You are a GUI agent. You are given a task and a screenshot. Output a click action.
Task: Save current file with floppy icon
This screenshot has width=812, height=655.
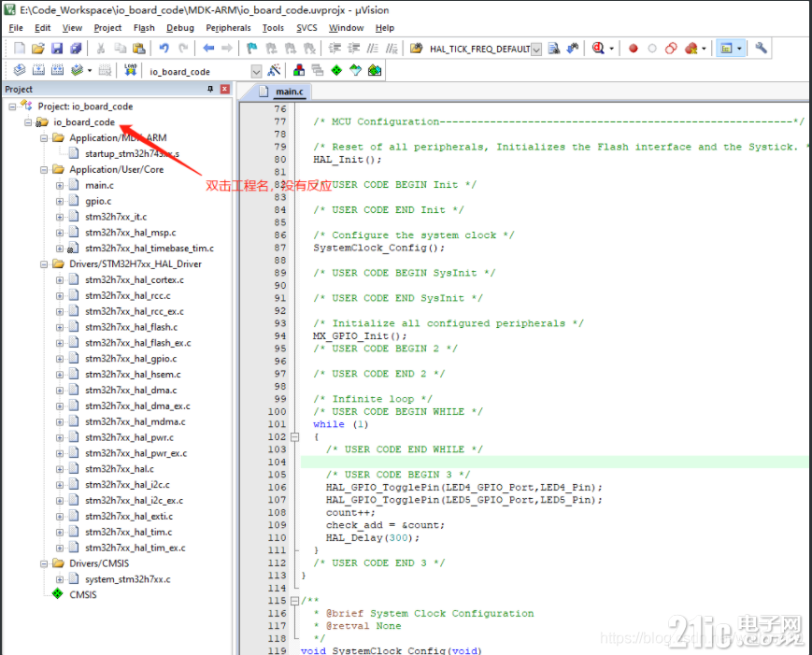click(57, 49)
